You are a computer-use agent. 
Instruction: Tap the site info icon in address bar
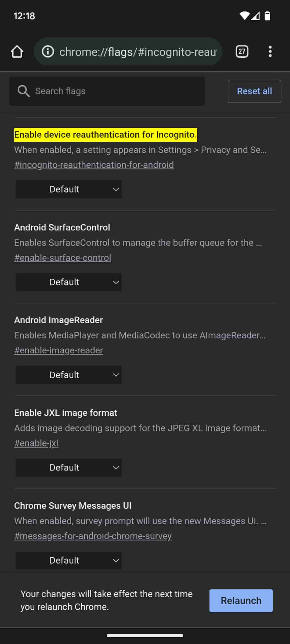click(48, 52)
